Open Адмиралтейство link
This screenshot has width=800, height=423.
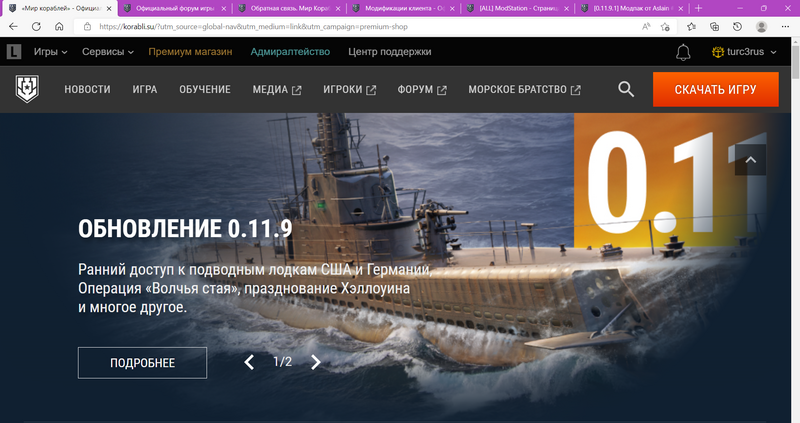[x=290, y=52]
